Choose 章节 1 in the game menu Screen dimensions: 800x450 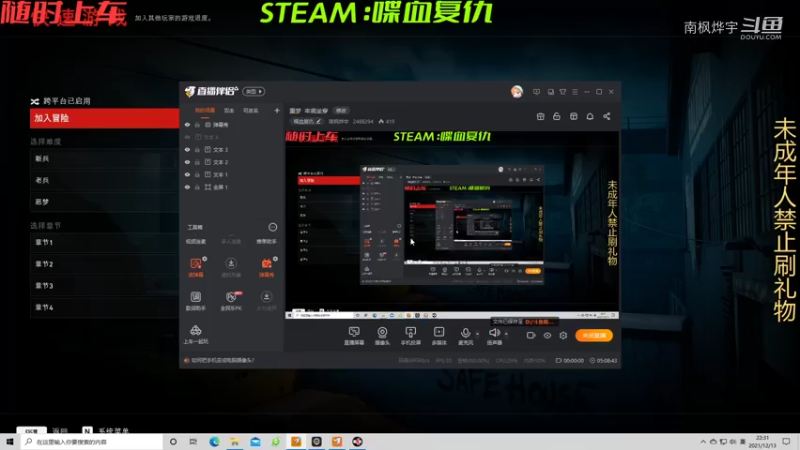coord(104,242)
